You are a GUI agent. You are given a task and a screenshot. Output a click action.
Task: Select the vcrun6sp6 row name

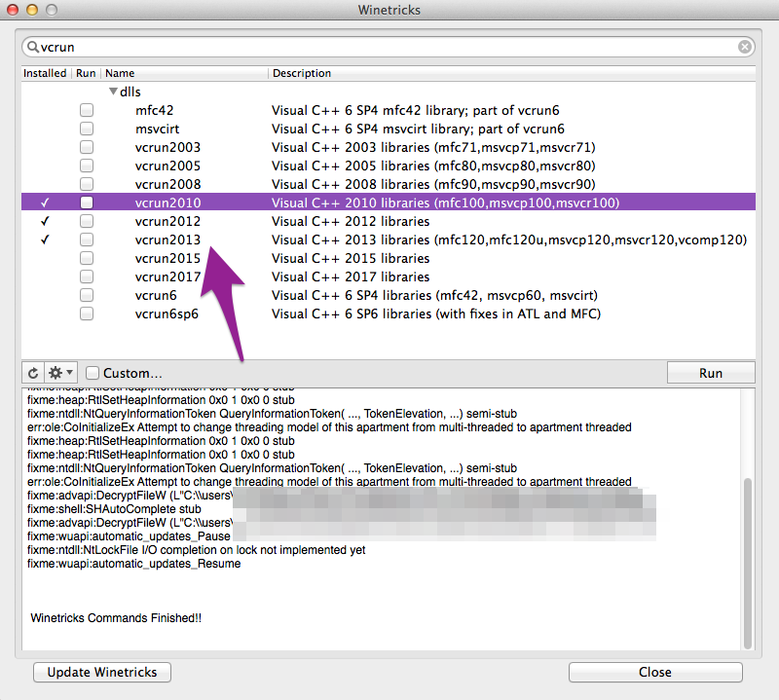pos(167,314)
